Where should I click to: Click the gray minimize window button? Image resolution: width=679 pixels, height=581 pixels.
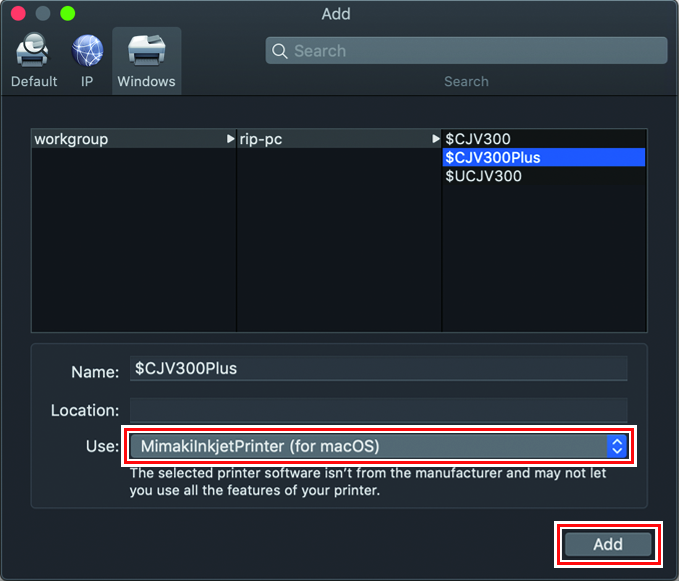pos(43,14)
